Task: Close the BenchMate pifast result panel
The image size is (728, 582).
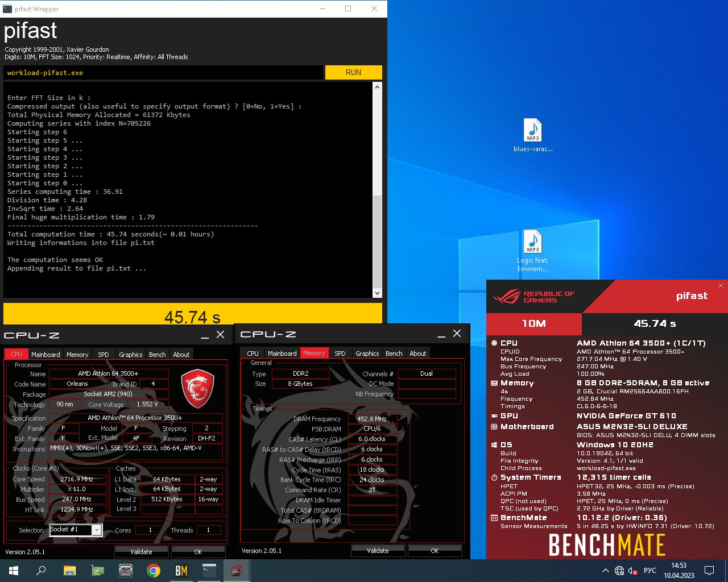Action: (x=721, y=285)
